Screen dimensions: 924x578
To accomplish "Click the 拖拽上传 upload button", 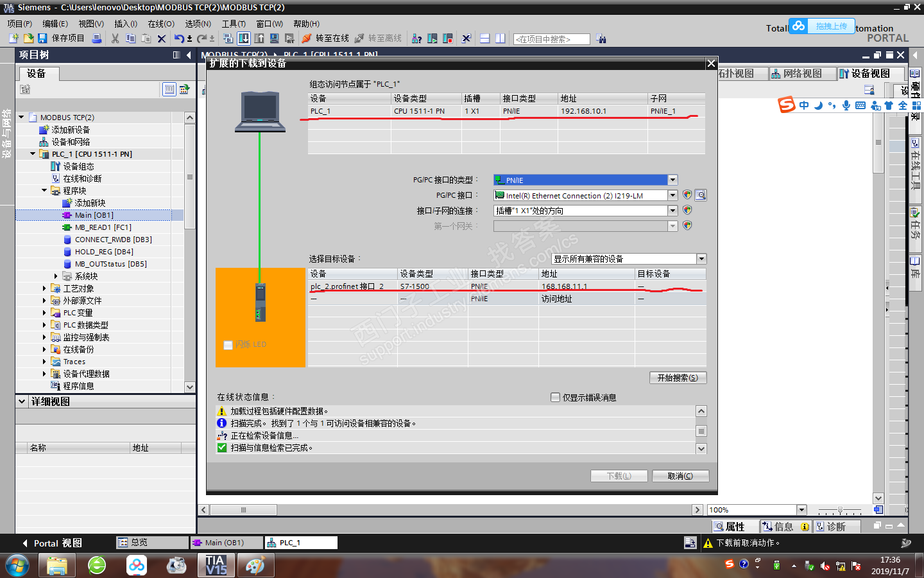I will tap(822, 26).
